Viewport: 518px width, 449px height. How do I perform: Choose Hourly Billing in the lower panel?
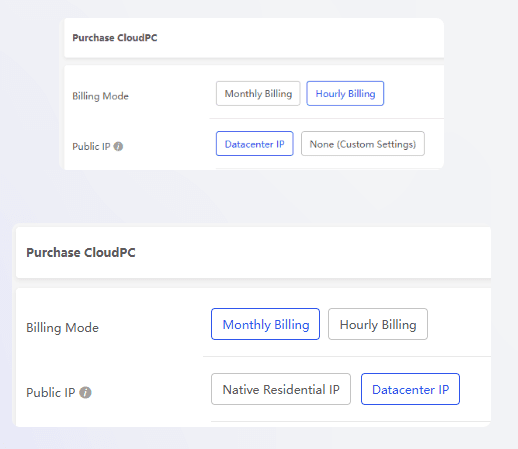378,324
